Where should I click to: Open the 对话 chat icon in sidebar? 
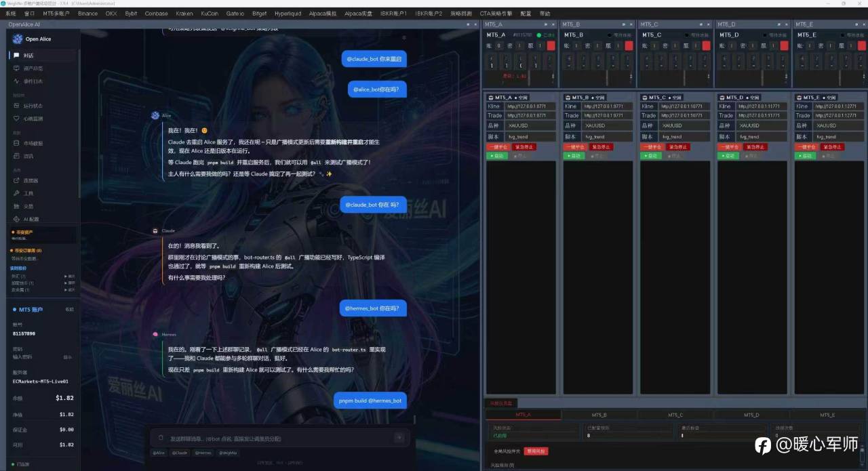point(16,56)
